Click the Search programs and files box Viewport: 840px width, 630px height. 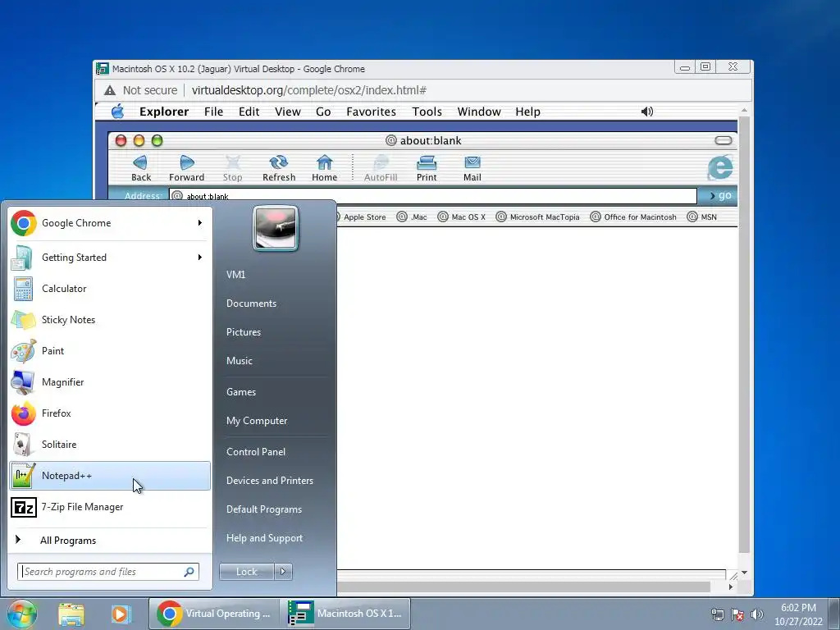pos(107,572)
